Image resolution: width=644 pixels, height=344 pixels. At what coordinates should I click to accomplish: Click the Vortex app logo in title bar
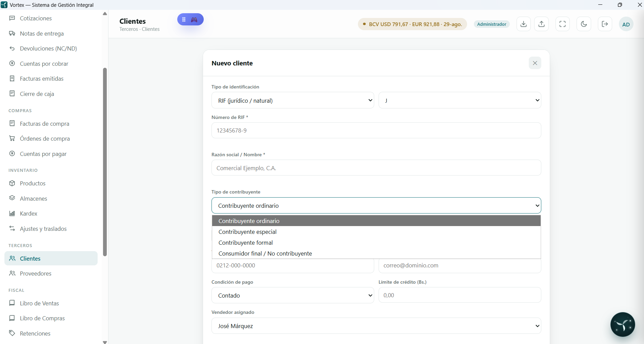click(4, 5)
